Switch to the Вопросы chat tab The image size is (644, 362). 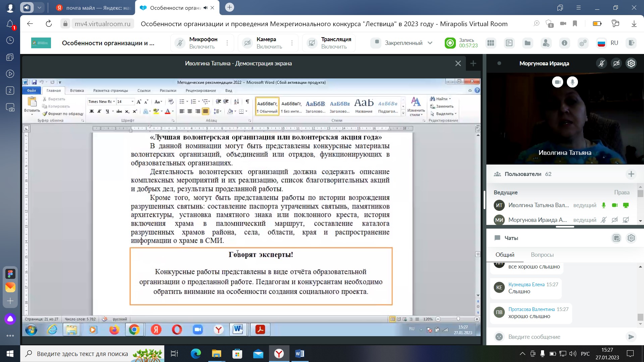tap(542, 255)
